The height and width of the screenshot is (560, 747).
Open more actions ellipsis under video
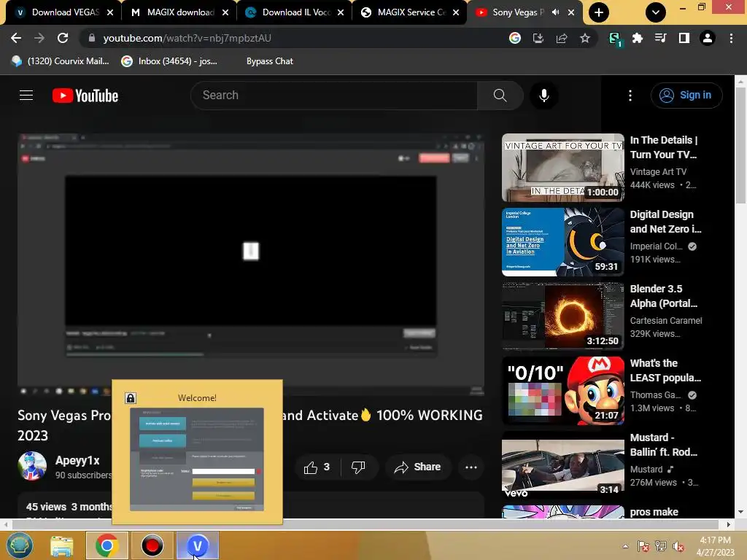471,467
